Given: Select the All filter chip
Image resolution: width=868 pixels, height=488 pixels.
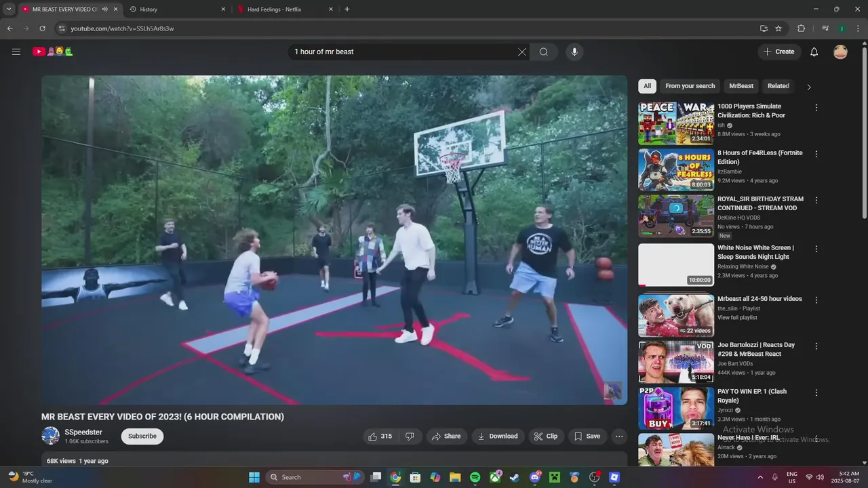Looking at the screenshot, I should [647, 86].
